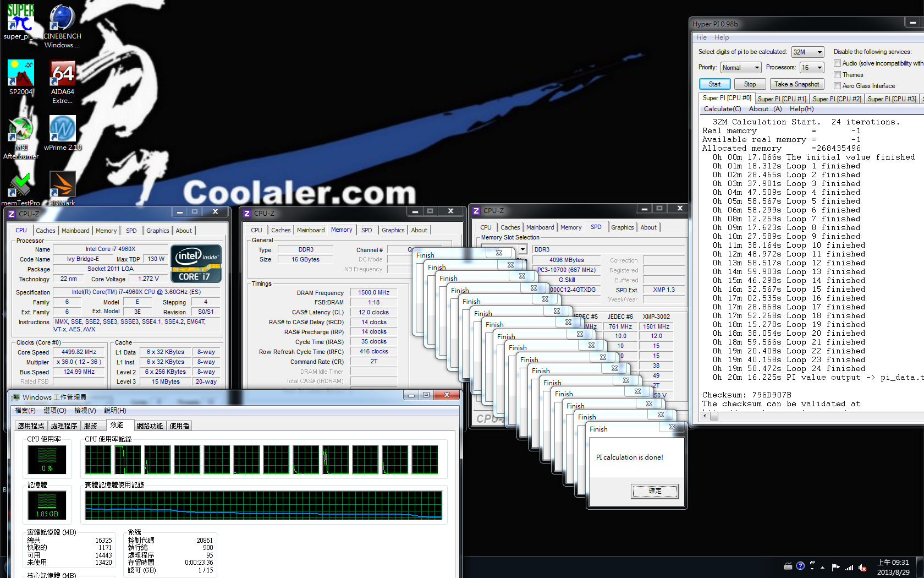Screen dimensions: 924x578
Task: Toggle the Aero Glass Interface checkbox
Action: tap(837, 86)
